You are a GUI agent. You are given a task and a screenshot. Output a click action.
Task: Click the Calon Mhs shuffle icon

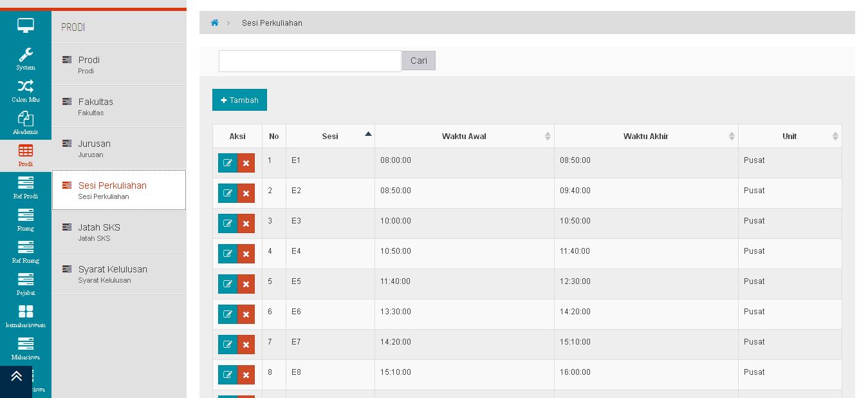pos(26,88)
